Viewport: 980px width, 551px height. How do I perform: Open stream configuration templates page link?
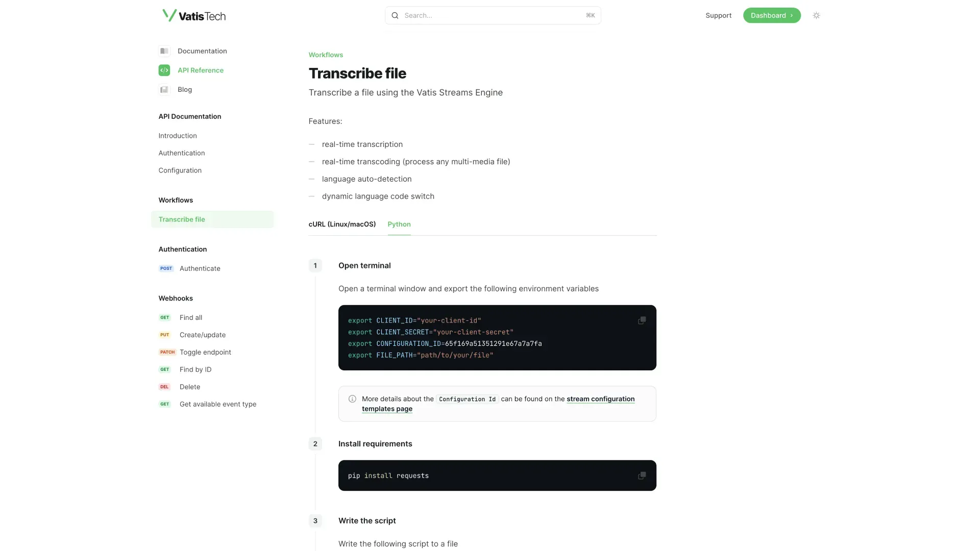600,399
